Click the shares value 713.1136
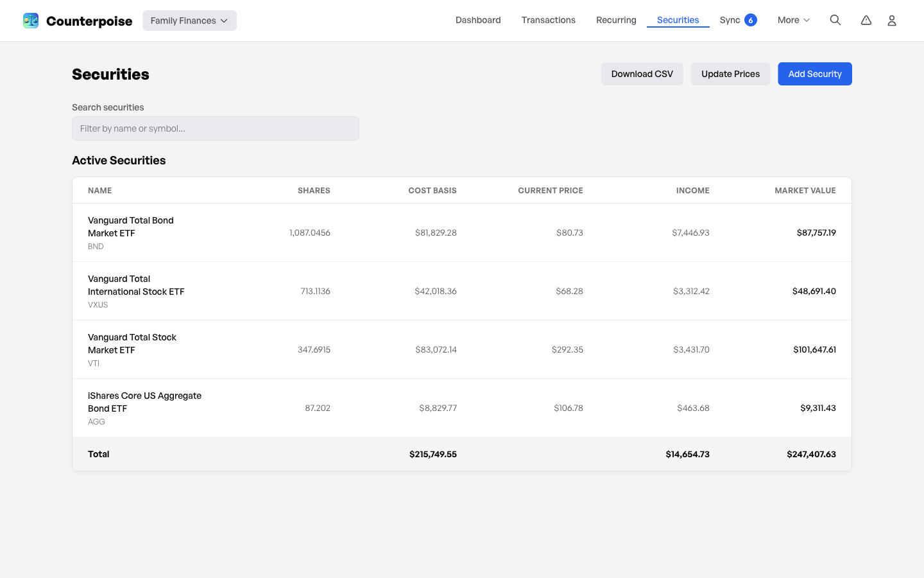924x578 pixels. (x=316, y=291)
